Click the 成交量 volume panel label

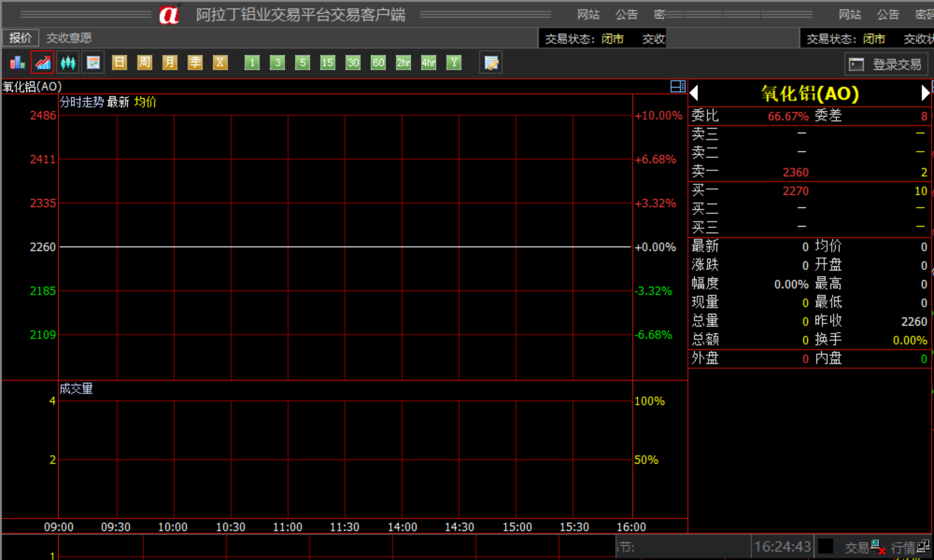coord(76,389)
